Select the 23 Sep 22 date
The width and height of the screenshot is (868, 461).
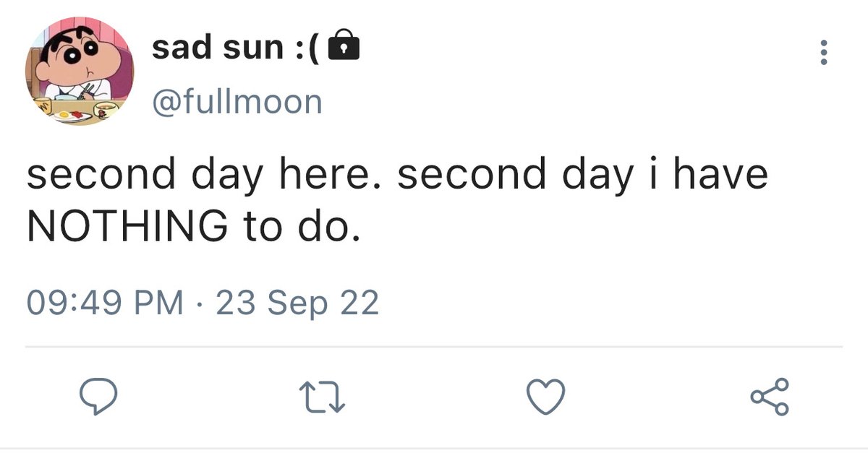click(297, 303)
